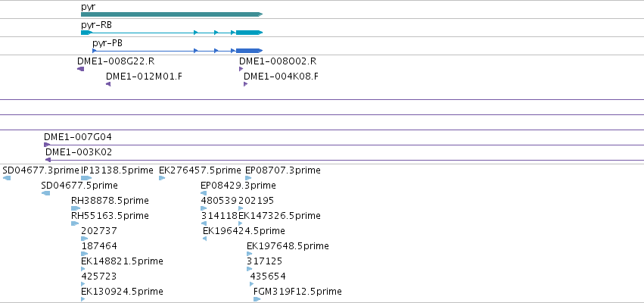Click the 202737 feature glyph
Viewport: 644px width, 303px height.
tap(85, 239)
